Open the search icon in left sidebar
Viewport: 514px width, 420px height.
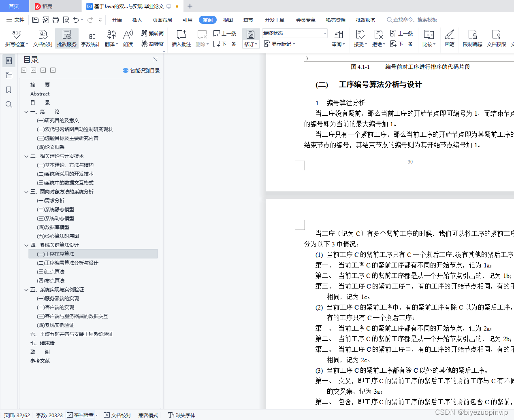[9, 104]
